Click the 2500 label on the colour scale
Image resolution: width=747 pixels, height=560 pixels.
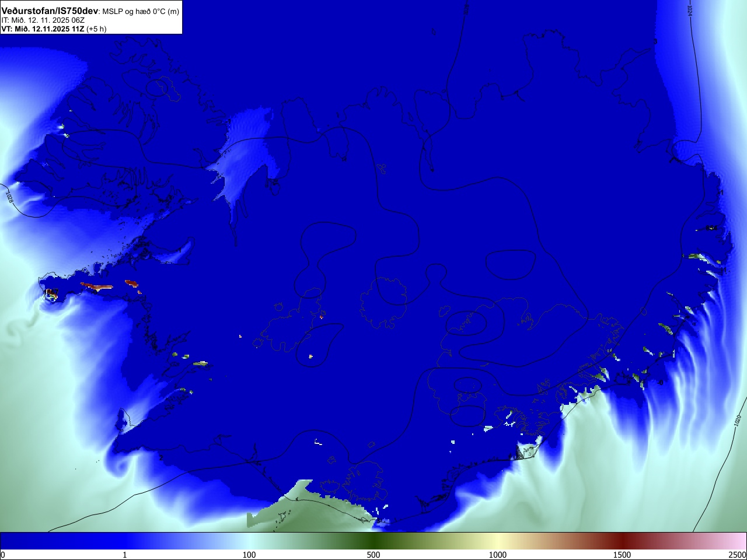737,555
